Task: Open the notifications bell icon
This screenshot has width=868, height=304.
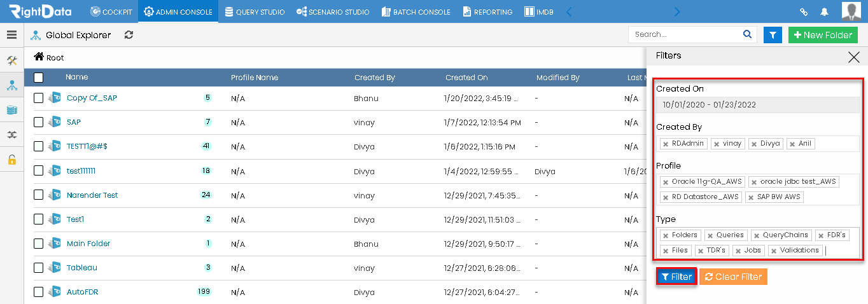Action: coord(825,12)
